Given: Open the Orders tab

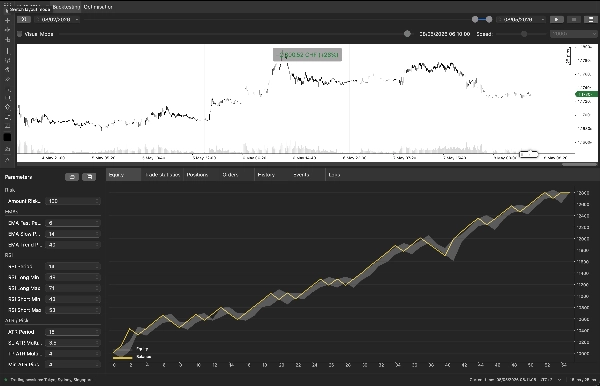Looking at the screenshot, I should pos(230,175).
